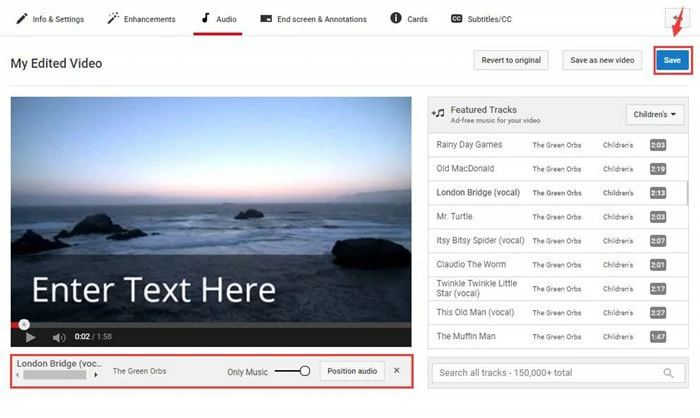Viewport: 700px width, 418px height.
Task: Pick the Itsy Bitsy Spider (vocal) track
Action: click(x=557, y=241)
